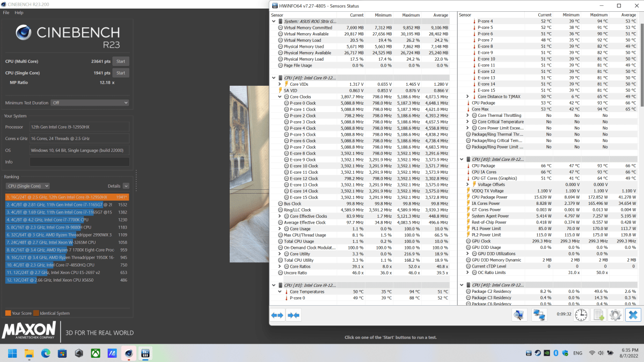Click the volume speaker tray icon
The height and width of the screenshot is (362, 644).
[x=601, y=353]
